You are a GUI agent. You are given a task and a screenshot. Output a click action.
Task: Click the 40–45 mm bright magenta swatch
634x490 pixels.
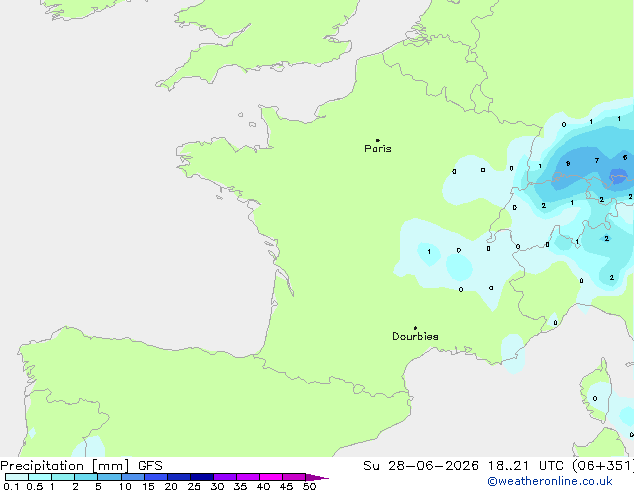271,477
